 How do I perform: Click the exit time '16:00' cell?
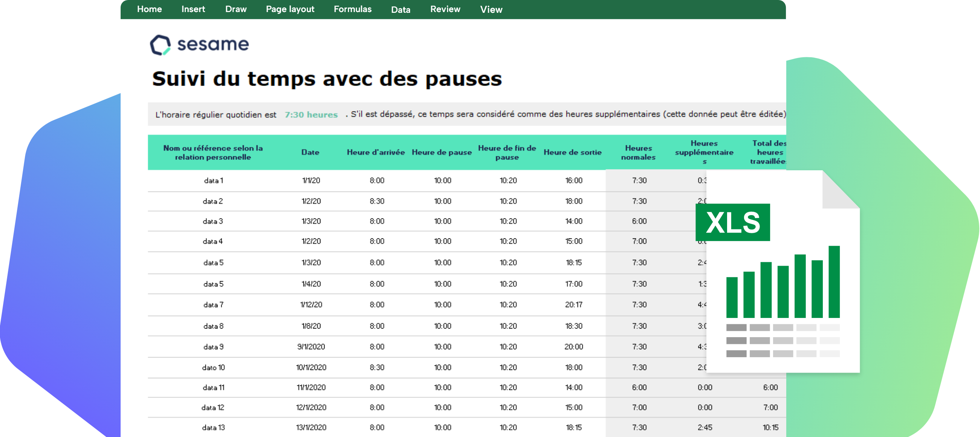tap(573, 180)
